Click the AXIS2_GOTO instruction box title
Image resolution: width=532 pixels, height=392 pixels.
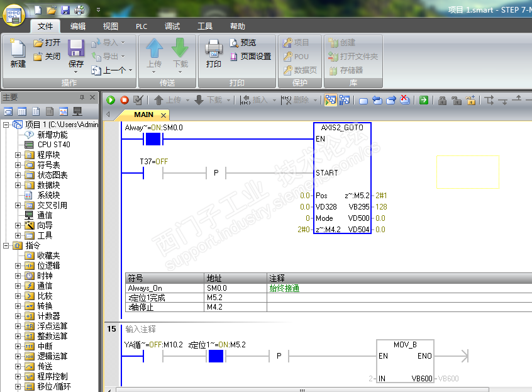(342, 128)
